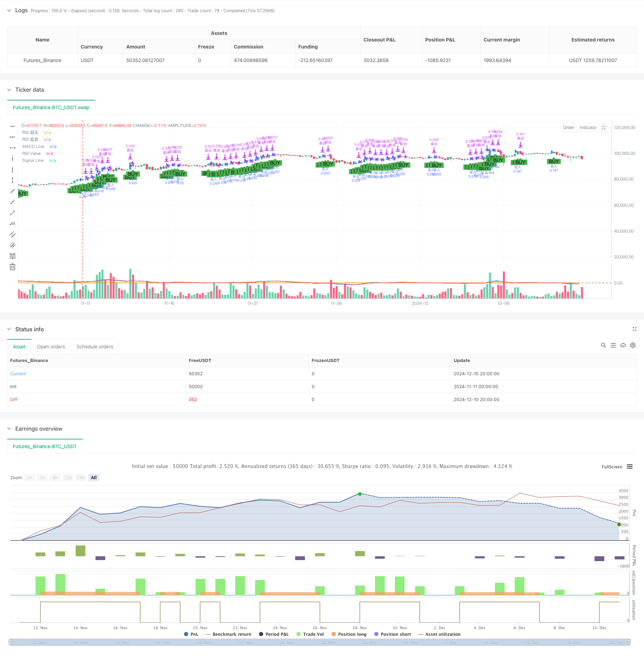644x656 pixels.
Task: Select the horizontal straight line drawing tool
Action: point(13,126)
